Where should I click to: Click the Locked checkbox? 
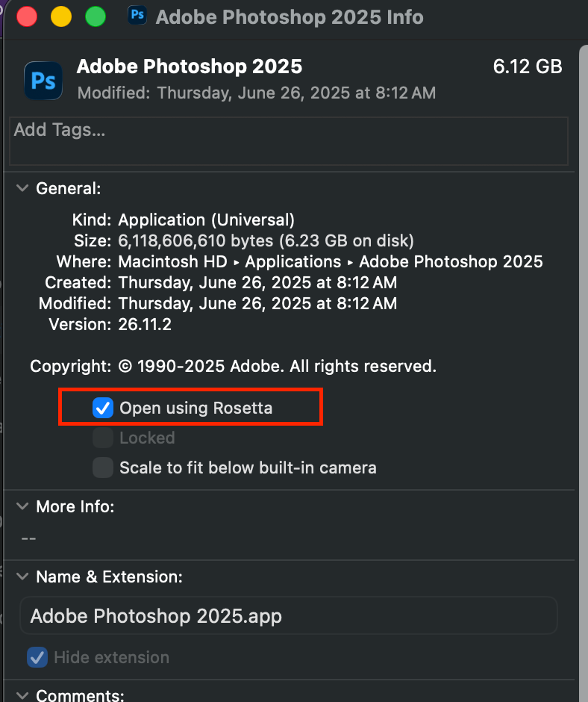point(102,438)
